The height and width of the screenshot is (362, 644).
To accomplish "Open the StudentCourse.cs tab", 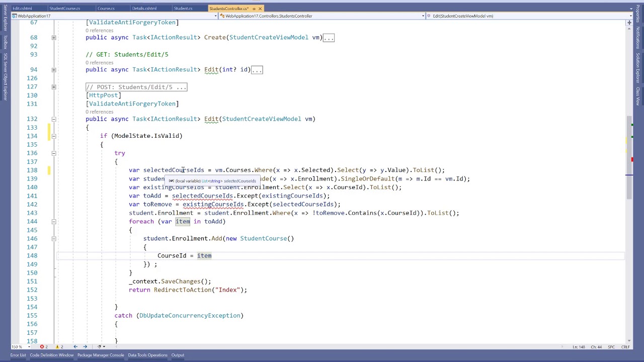I will click(x=64, y=9).
